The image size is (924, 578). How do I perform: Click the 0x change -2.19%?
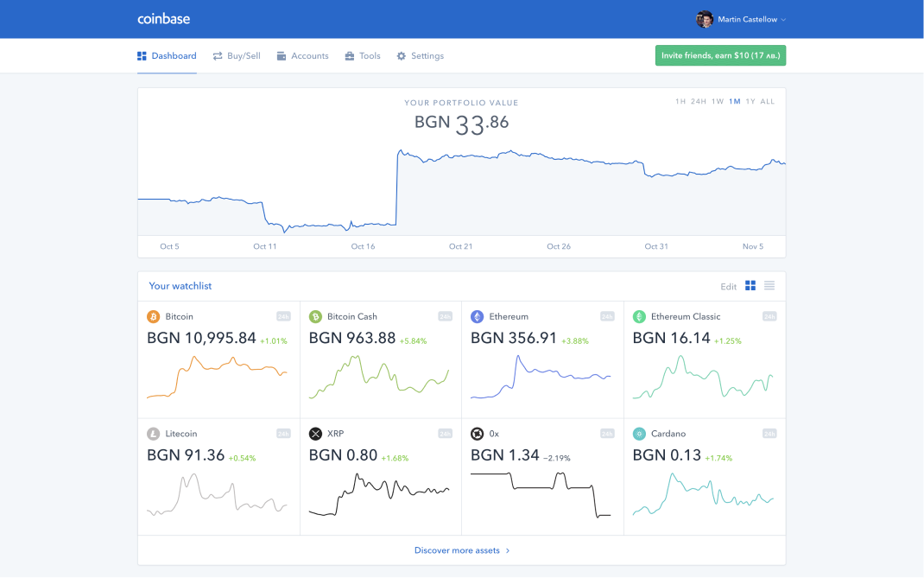pos(557,458)
